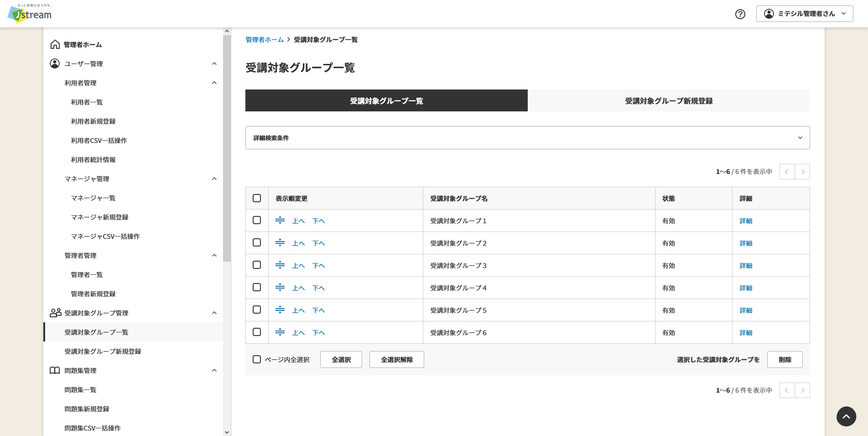
Task: Open マネージャ一覧 in sidebar
Action: click(93, 198)
